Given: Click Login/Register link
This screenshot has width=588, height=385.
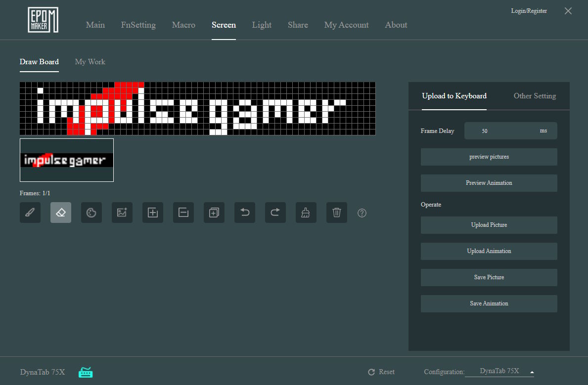Looking at the screenshot, I should click(529, 11).
